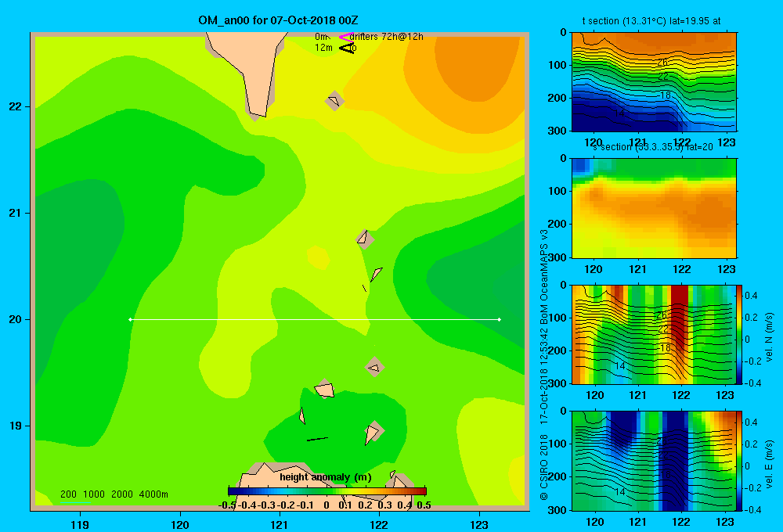Click the '-0.5' label on the height anomaly colorbar

pyautogui.click(x=227, y=505)
